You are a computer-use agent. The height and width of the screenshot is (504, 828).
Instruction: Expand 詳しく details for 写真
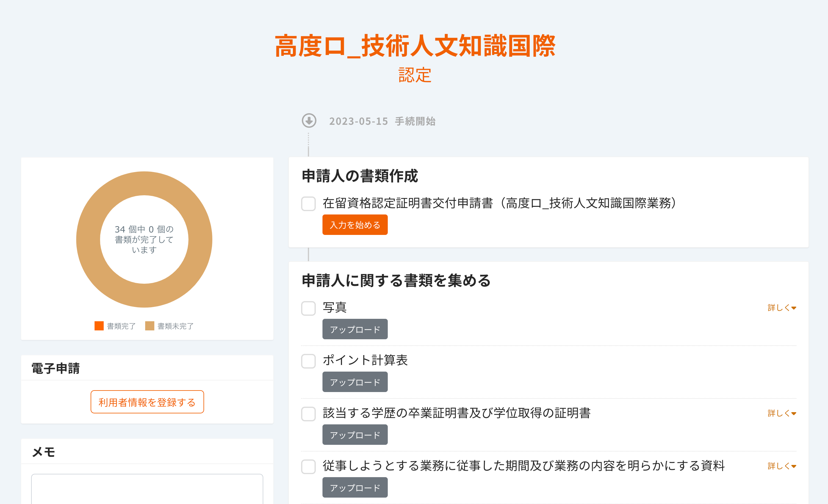(x=782, y=308)
